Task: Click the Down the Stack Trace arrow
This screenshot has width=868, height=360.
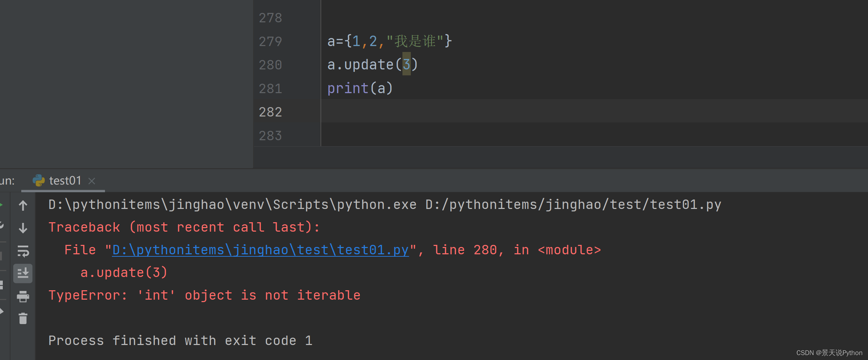Action: pyautogui.click(x=23, y=228)
